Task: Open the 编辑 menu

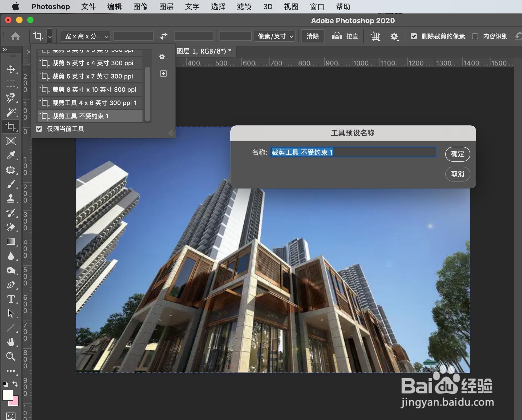Action: [x=114, y=7]
